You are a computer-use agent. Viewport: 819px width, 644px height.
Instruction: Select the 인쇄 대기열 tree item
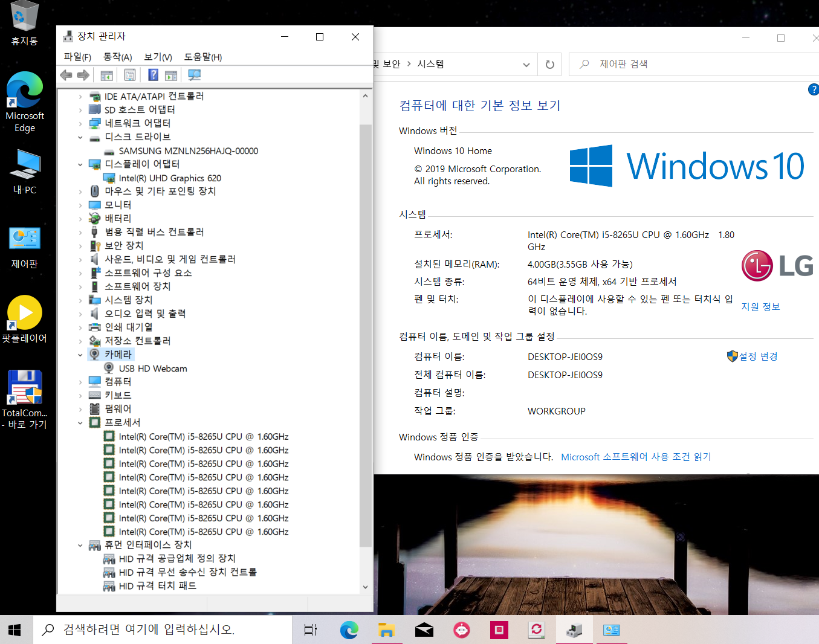point(129,327)
